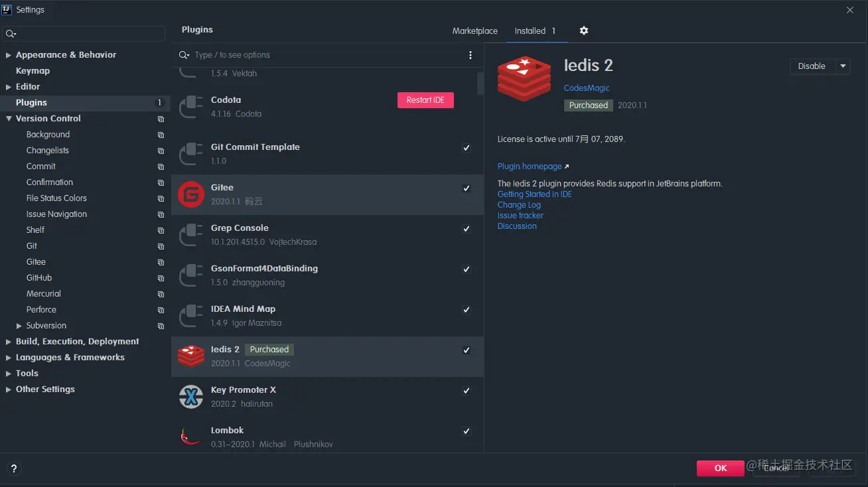Click project-level icon beside Changelists
The image size is (868, 487).
point(161,151)
